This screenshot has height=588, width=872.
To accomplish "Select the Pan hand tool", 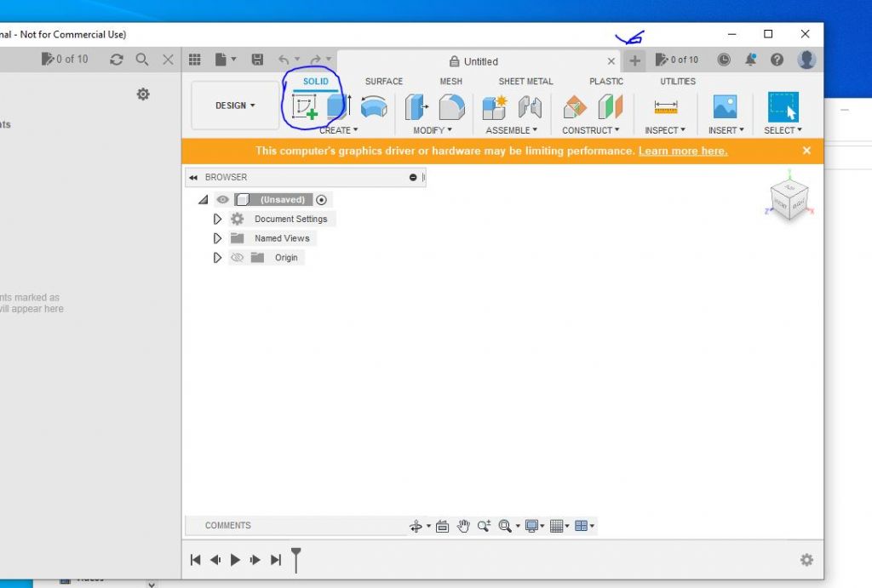I will (463, 526).
